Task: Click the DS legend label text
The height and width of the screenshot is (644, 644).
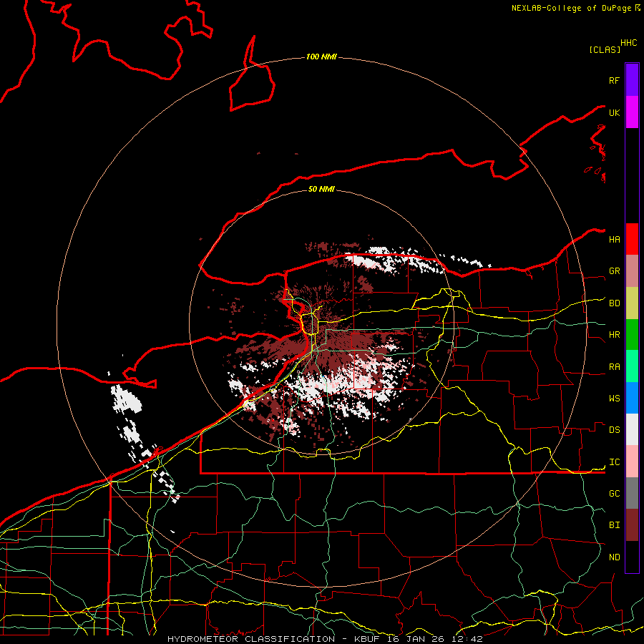Action: point(614,430)
